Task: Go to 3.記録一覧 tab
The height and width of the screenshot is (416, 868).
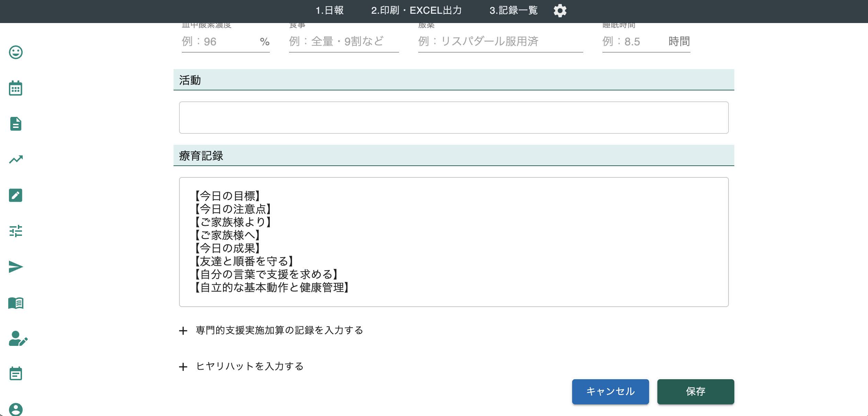Action: coord(513,11)
